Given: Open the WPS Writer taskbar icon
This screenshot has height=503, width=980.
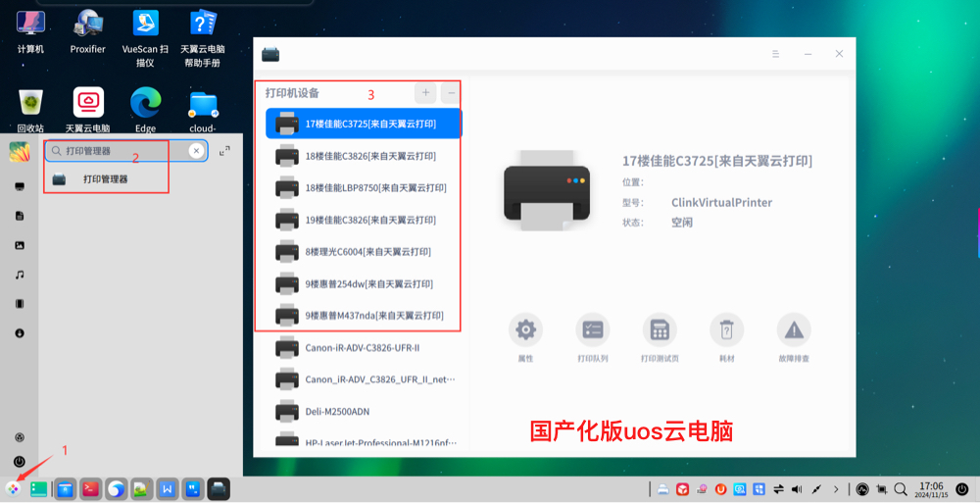Looking at the screenshot, I should [x=168, y=488].
